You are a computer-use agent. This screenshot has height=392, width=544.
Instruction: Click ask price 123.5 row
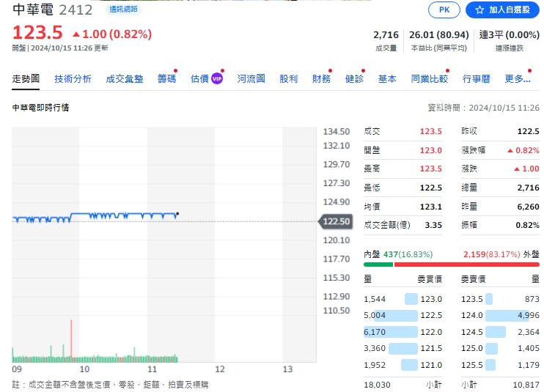500,299
